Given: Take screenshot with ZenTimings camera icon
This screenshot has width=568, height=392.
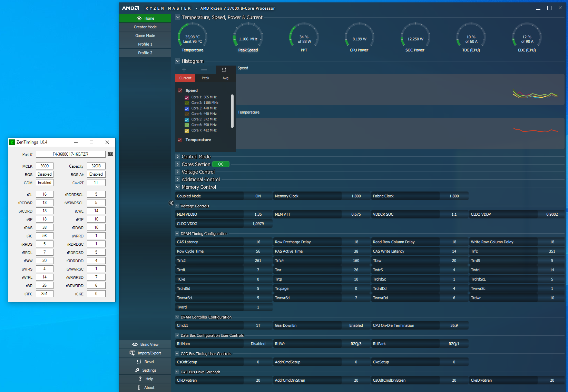Looking at the screenshot, I should click(110, 154).
